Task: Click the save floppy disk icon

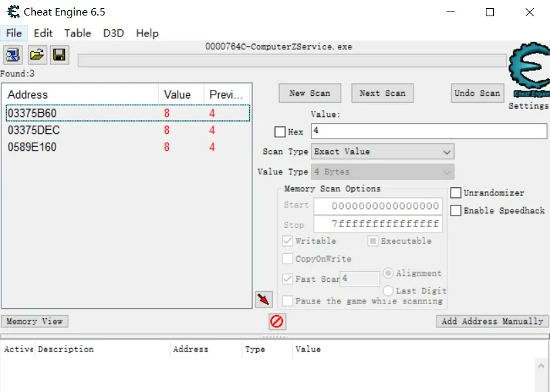Action: [x=59, y=55]
